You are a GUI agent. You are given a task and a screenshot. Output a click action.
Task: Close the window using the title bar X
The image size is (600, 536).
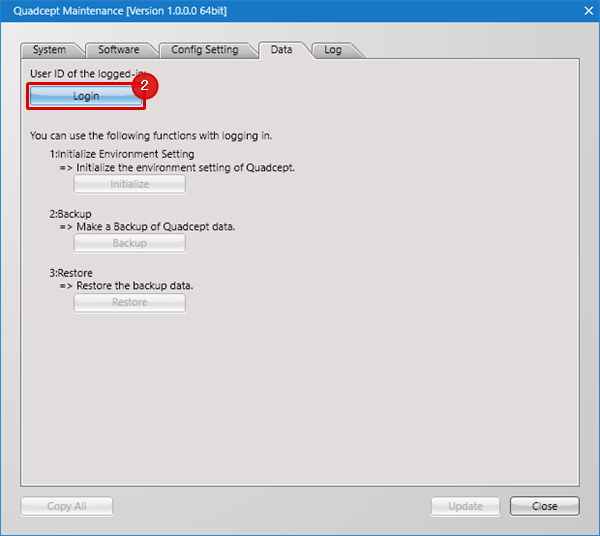coord(586,12)
